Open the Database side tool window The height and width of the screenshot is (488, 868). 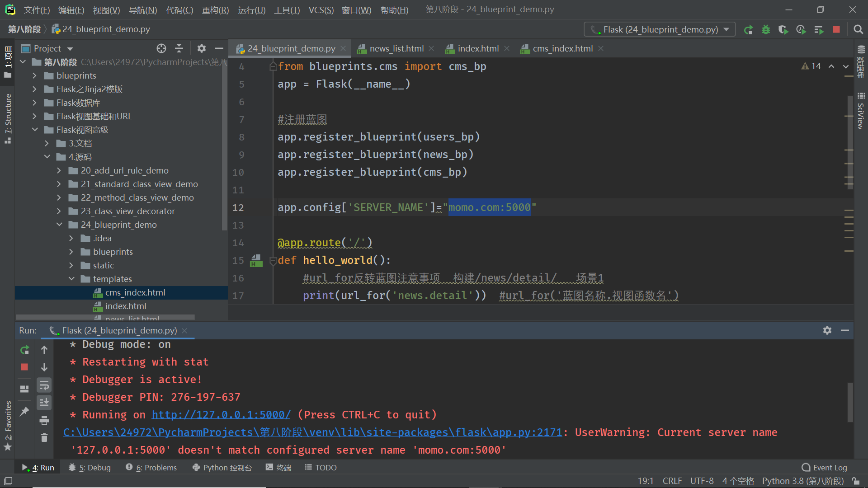pos(861,61)
